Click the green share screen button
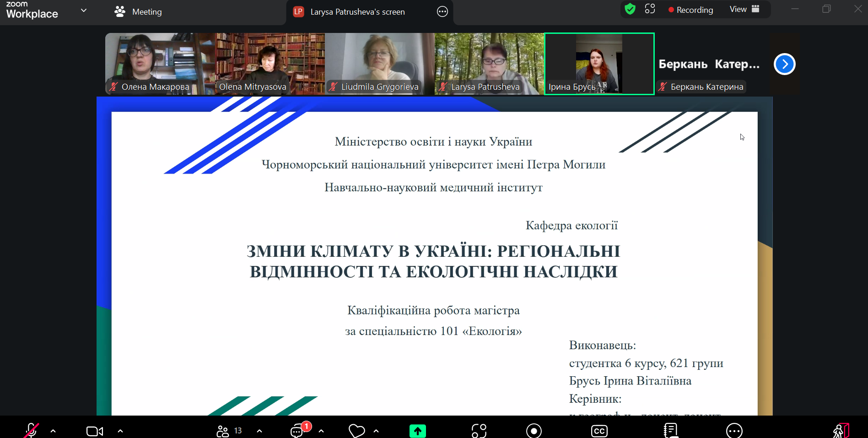Viewport: 868px width, 438px height. 417,431
